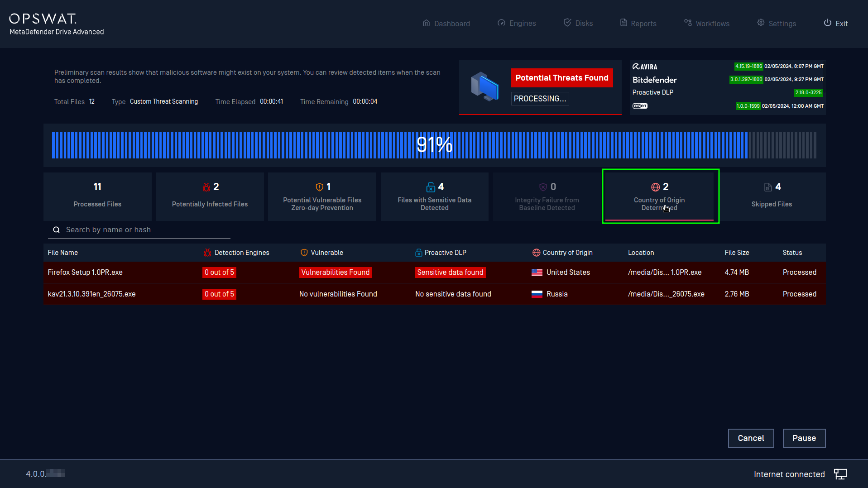
Task: Click the Russia flag icon
Action: [x=537, y=294]
